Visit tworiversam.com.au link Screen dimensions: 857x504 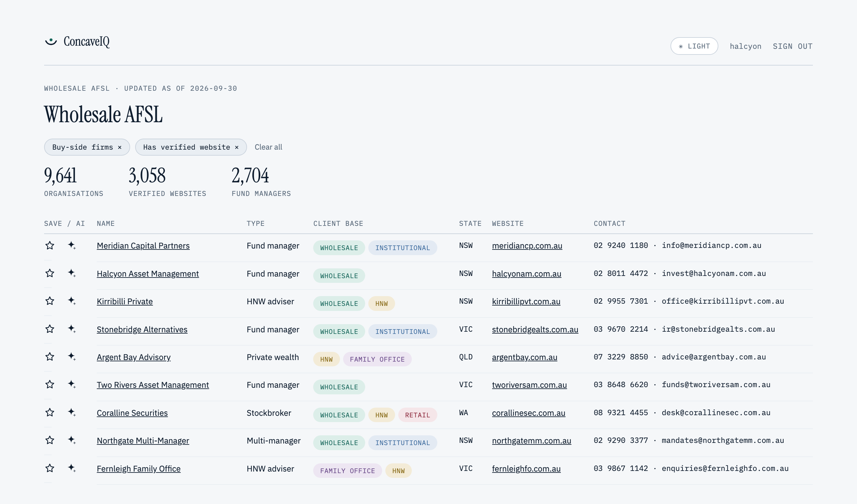coord(529,385)
